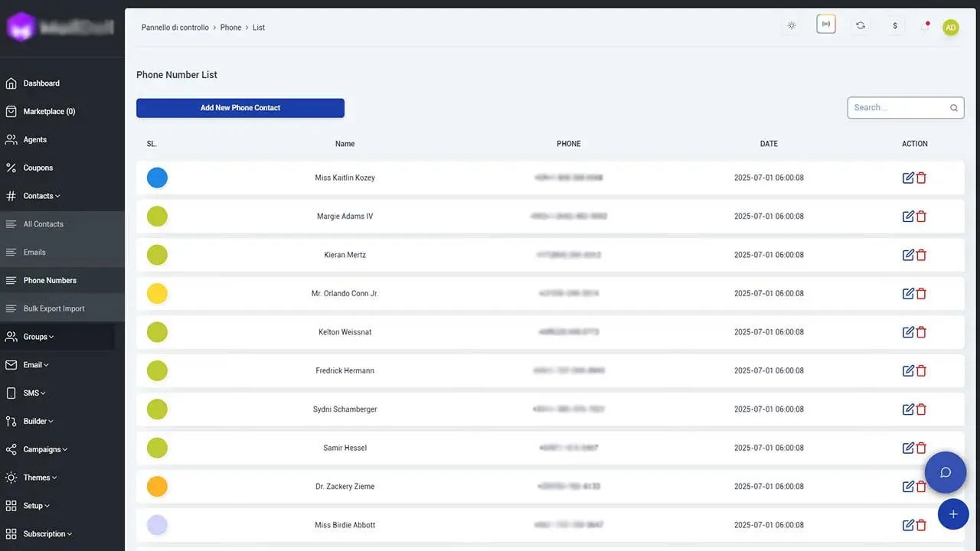Expand the Groups sidebar menu
Image resolution: width=980 pixels, height=551 pixels.
click(38, 337)
